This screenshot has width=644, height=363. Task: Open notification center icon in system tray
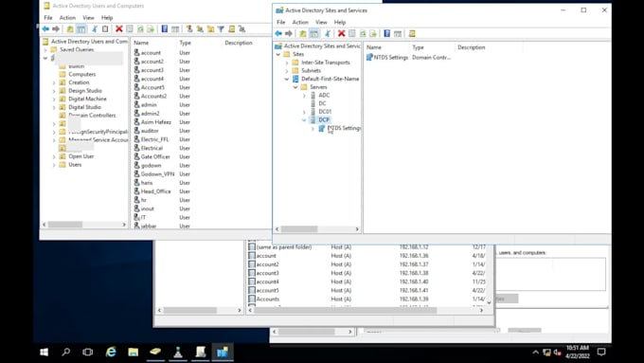(x=601, y=352)
